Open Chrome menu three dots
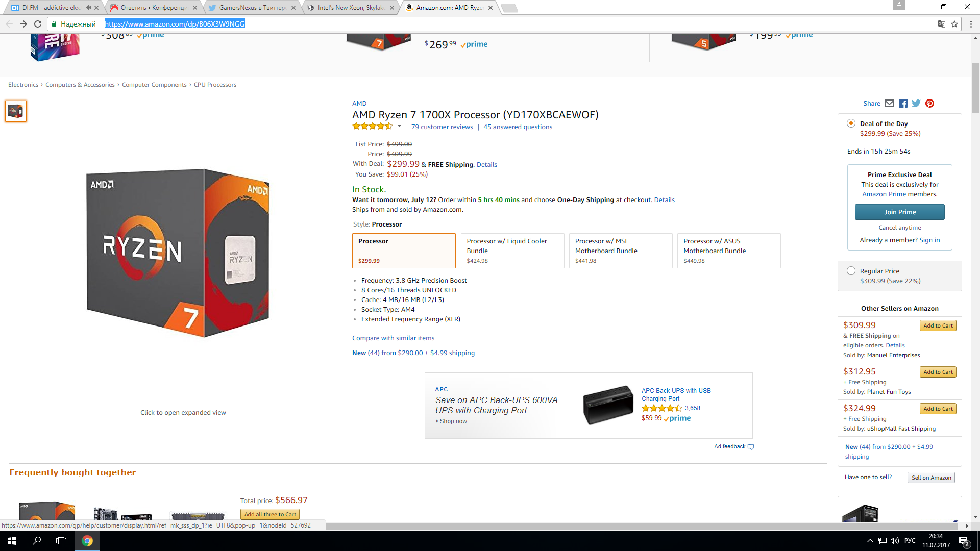Viewport: 980px width, 551px height. pos(971,24)
